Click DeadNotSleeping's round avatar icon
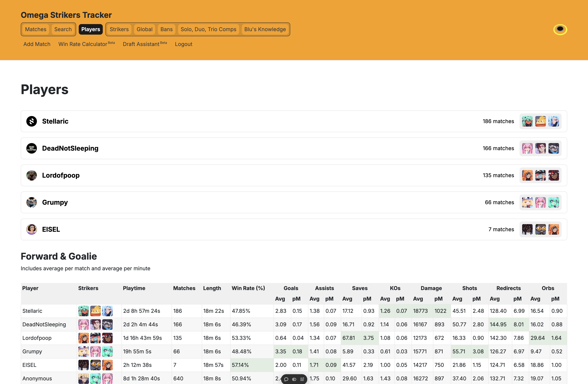Viewport: 588px width, 384px height. coord(32,148)
